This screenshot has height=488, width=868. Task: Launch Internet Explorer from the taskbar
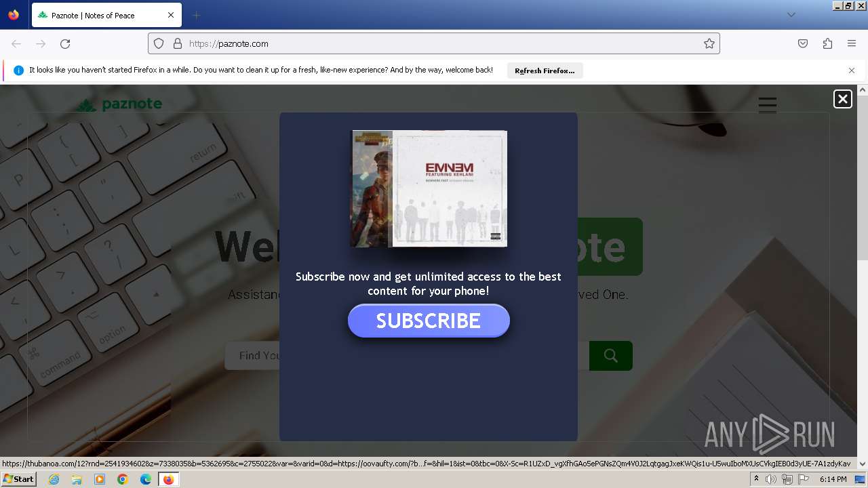54,479
